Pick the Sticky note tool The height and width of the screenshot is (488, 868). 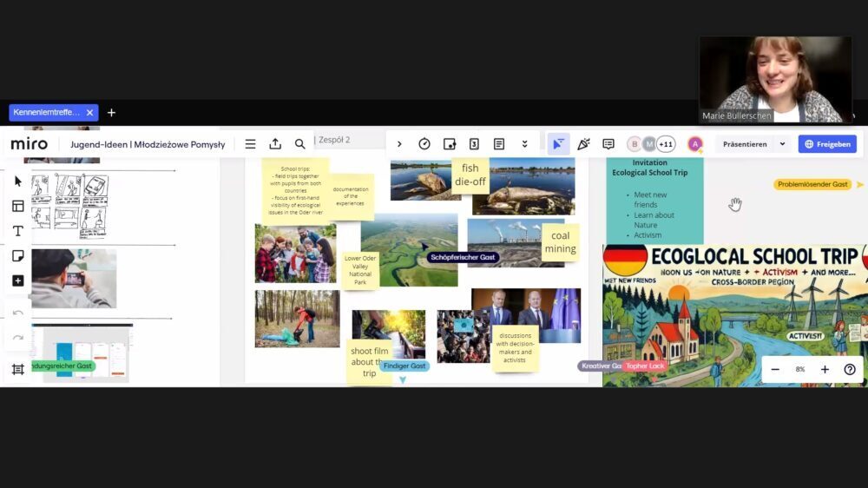17,256
